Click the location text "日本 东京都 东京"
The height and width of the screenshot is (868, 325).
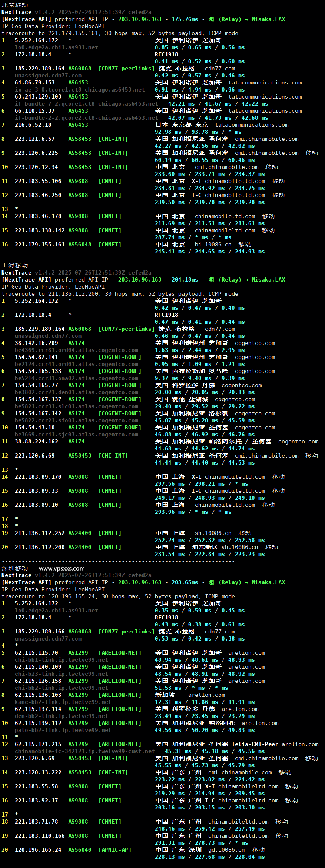click(182, 125)
